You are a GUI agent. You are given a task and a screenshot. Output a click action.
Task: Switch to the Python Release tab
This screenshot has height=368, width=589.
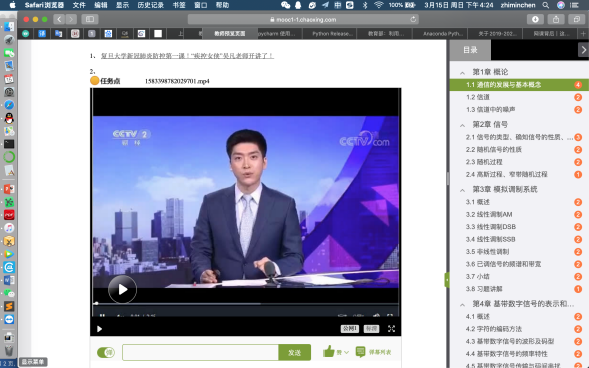(332, 33)
